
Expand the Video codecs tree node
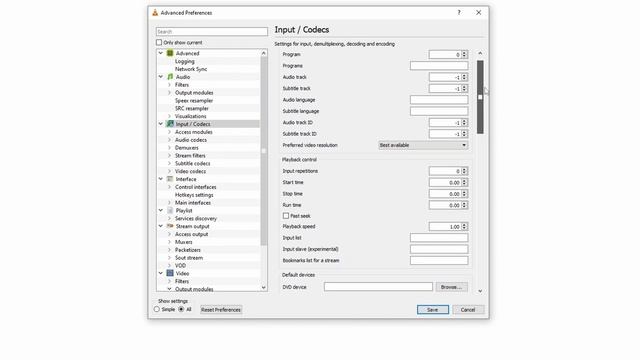coord(169,171)
